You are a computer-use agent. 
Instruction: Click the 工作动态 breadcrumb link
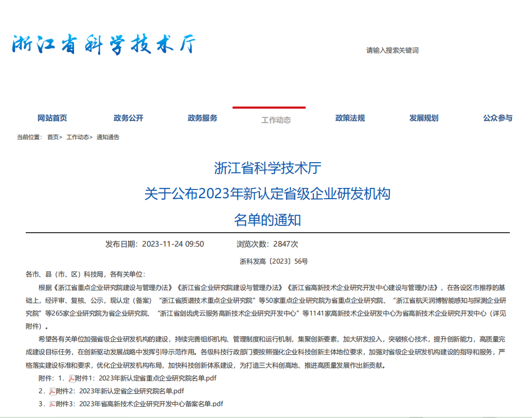78,137
